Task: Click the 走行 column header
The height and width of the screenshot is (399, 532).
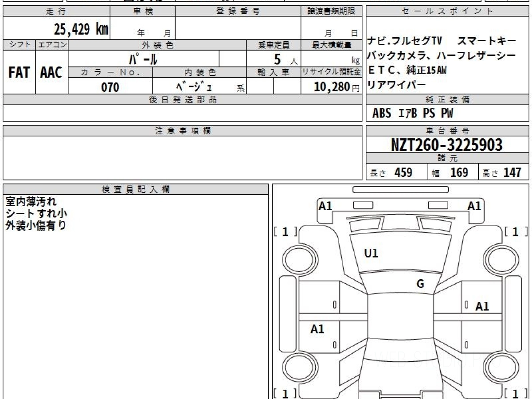Action: click(x=56, y=12)
